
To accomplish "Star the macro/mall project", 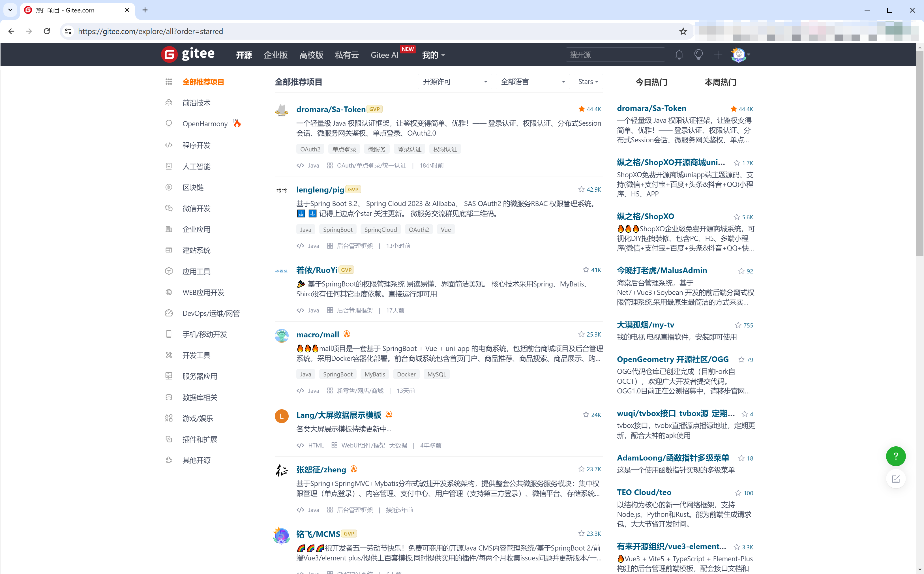I will (x=581, y=334).
